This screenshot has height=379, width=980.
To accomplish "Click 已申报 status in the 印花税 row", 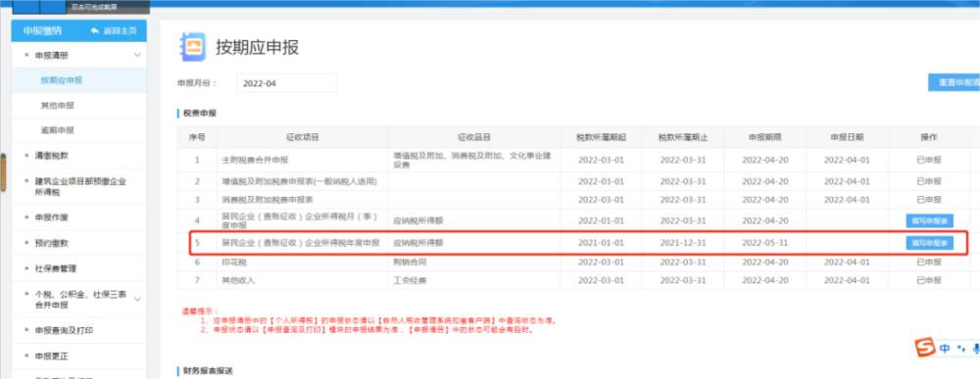I will (929, 262).
